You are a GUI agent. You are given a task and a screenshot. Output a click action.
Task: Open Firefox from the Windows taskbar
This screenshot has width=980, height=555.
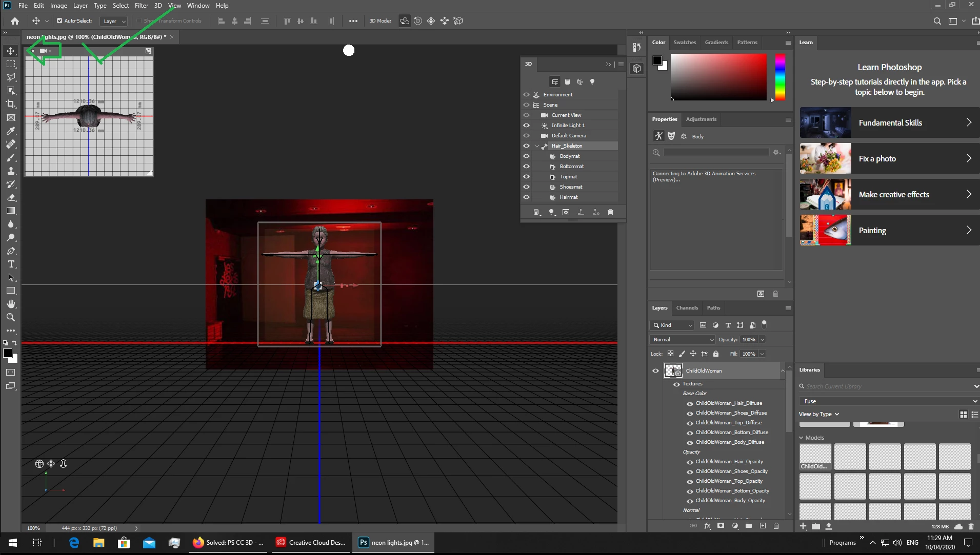[228, 543]
